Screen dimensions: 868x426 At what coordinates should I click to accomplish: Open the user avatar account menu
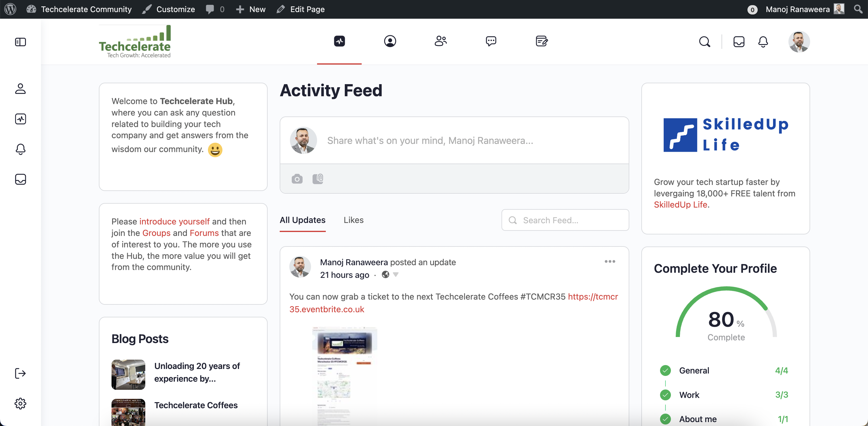(799, 42)
